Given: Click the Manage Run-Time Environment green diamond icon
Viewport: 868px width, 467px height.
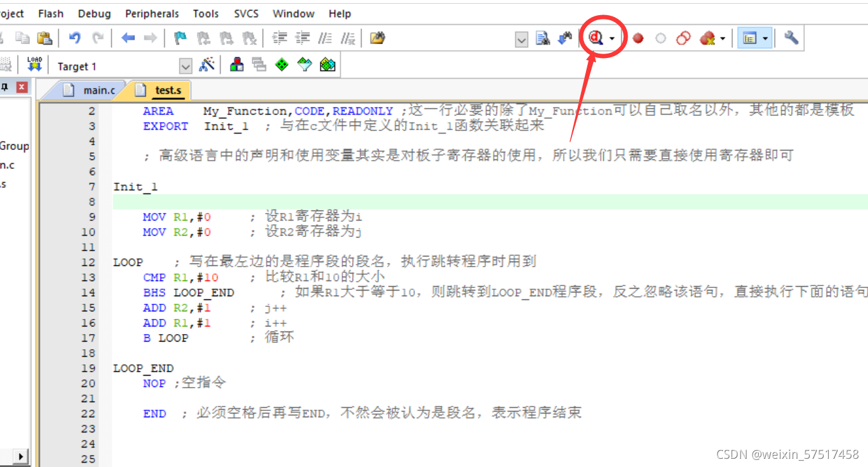Looking at the screenshot, I should (282, 64).
